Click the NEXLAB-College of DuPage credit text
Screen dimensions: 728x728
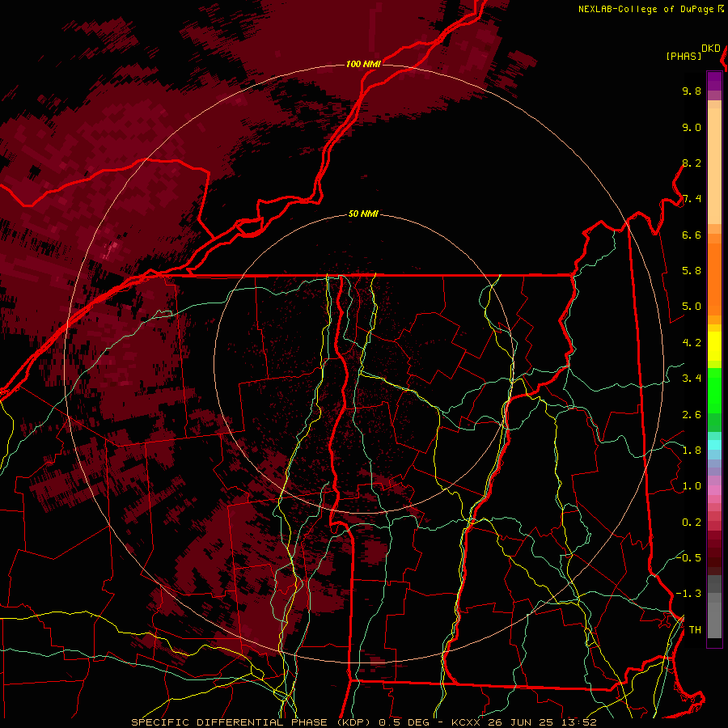[646, 9]
